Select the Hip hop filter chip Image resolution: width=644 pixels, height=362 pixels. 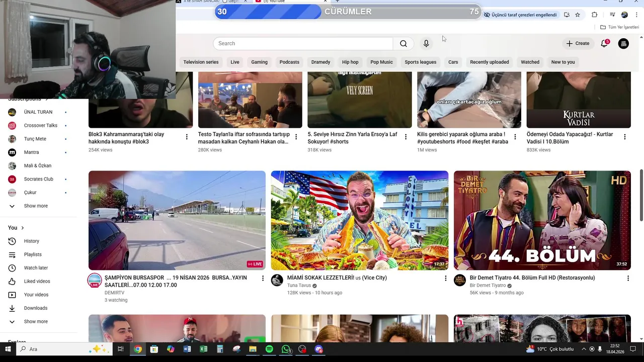(350, 62)
